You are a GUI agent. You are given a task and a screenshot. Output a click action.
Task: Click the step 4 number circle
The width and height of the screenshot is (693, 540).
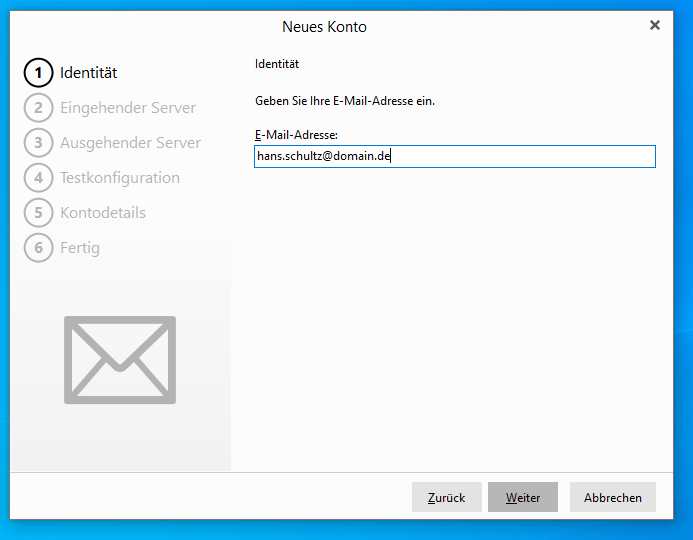coord(38,178)
